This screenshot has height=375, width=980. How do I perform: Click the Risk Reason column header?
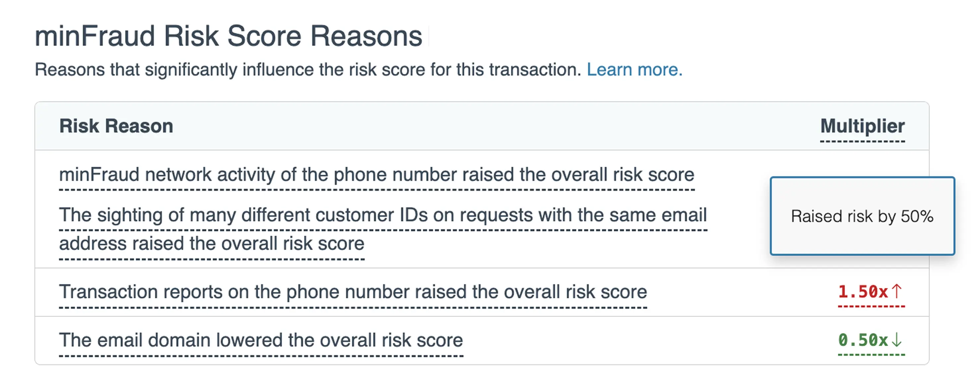point(116,126)
